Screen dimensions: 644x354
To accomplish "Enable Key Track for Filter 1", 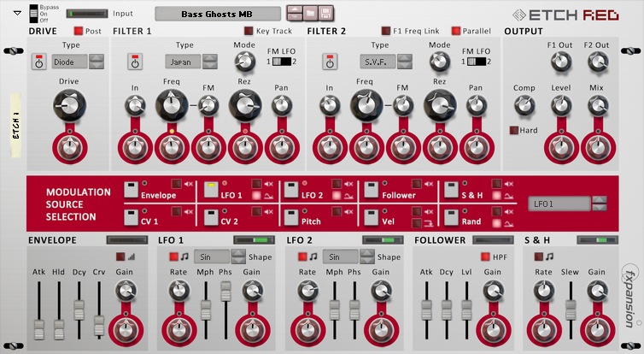I will [x=249, y=31].
